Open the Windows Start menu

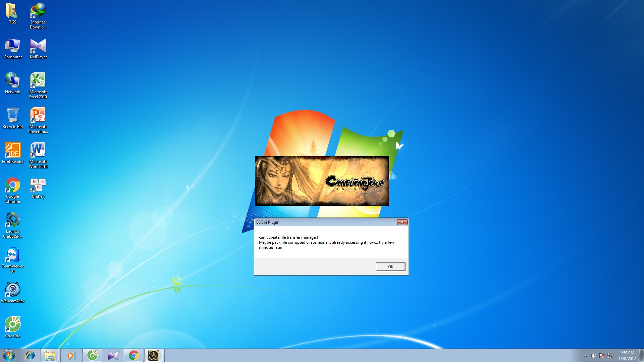coord(9,355)
